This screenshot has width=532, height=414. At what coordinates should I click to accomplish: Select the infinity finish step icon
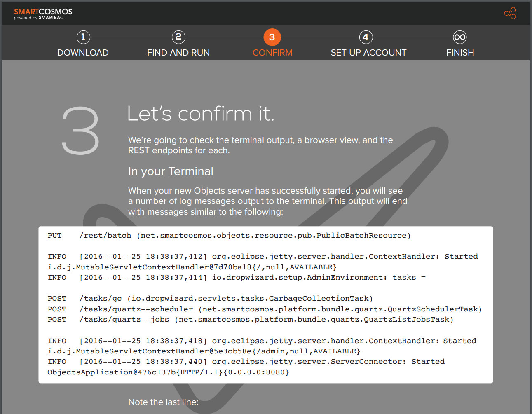459,37
